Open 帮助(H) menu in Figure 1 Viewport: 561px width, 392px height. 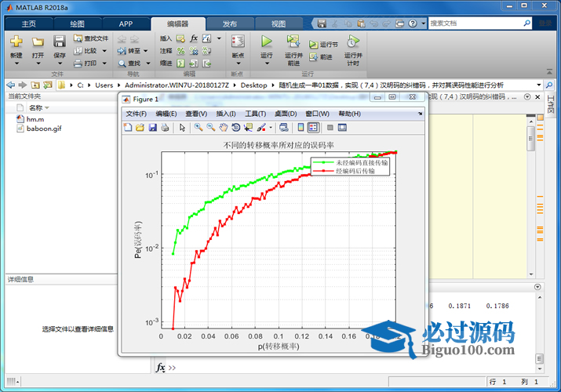point(350,114)
